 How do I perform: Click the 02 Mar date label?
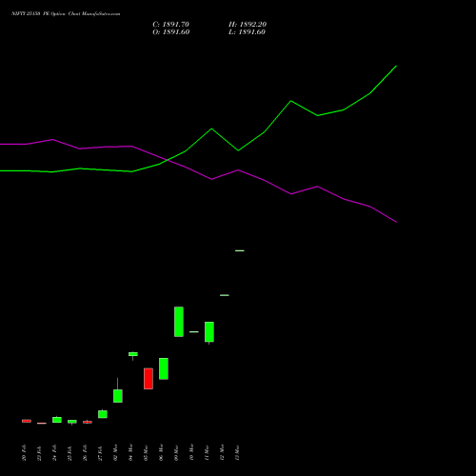pyautogui.click(x=115, y=453)
